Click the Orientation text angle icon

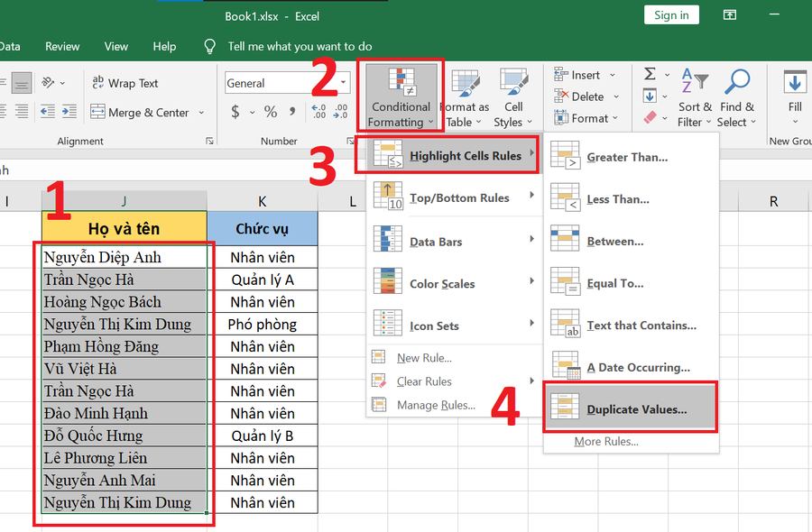[x=48, y=82]
